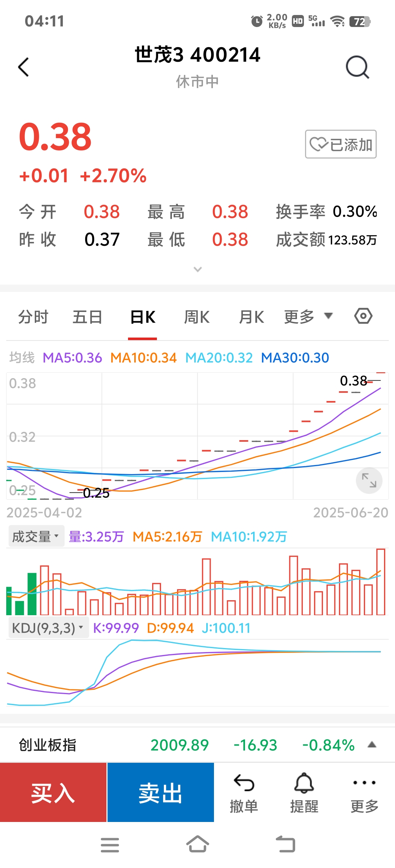Open 撤单 cancel order icon

244,793
